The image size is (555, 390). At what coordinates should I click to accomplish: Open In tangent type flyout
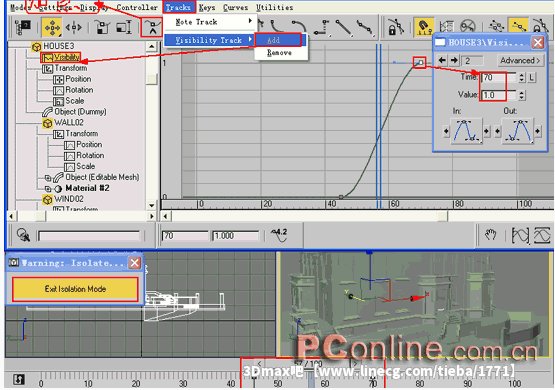tap(466, 131)
